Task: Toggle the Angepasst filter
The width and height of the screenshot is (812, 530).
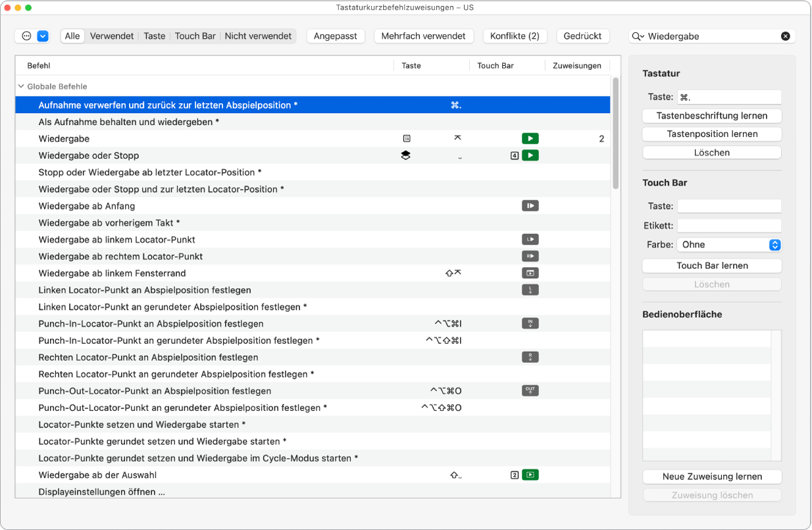Action: pos(336,36)
